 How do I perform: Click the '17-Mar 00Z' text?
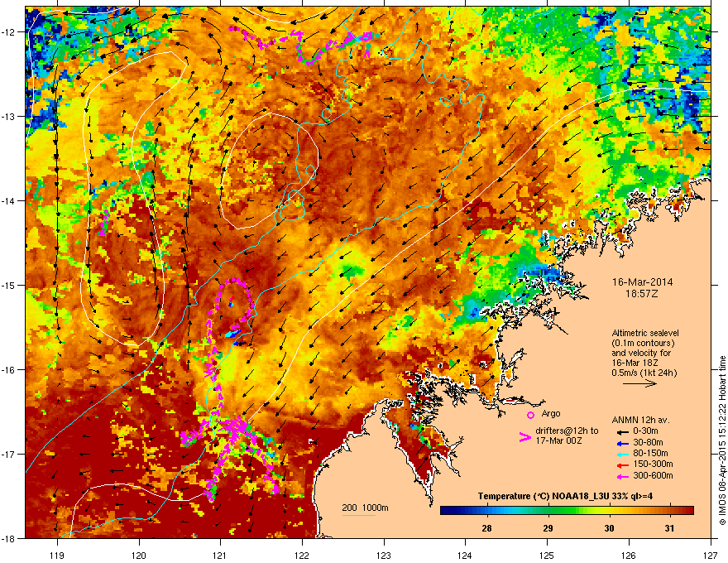(x=558, y=440)
